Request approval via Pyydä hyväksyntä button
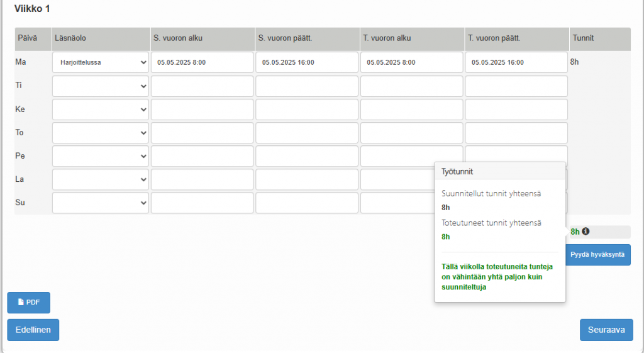This screenshot has height=353, width=644. pos(597,255)
